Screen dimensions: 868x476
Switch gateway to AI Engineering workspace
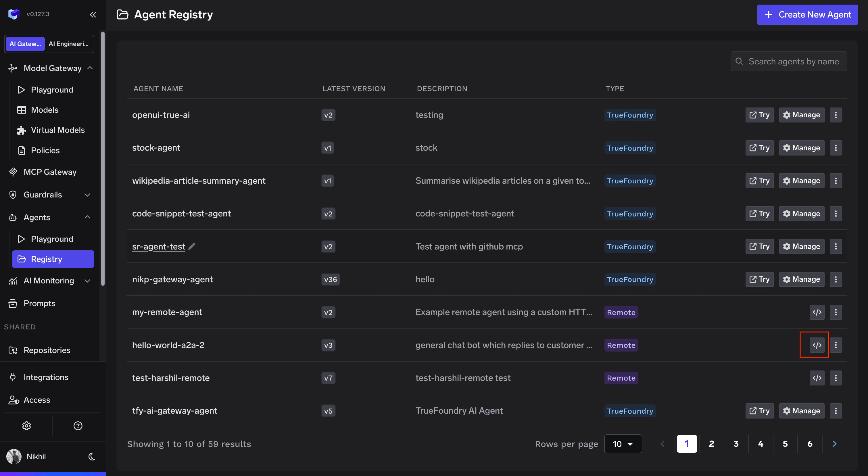69,44
